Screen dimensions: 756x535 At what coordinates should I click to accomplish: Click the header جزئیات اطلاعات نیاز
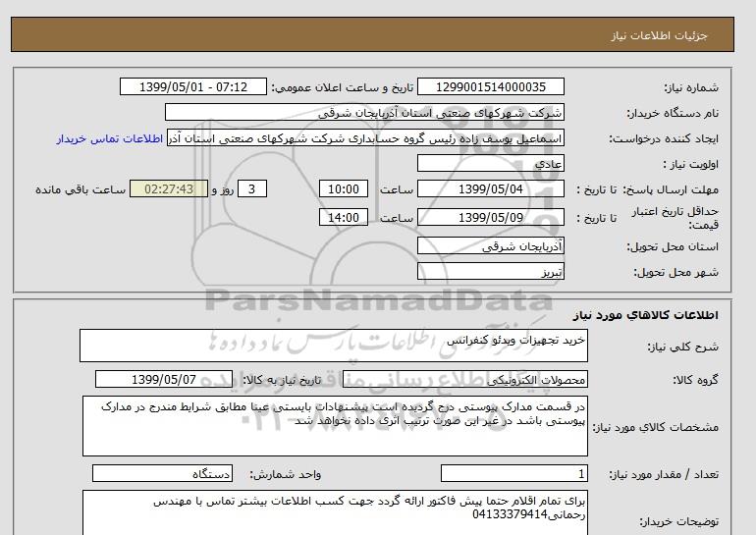[659, 36]
